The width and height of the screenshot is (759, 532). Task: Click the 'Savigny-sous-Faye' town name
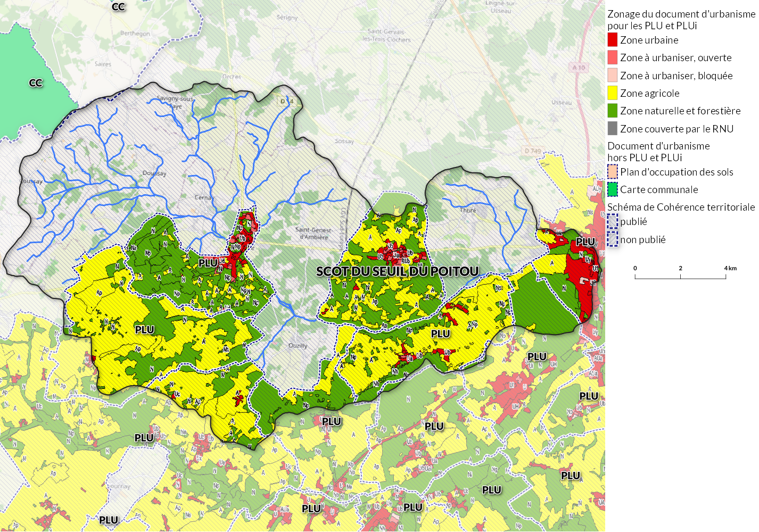[x=175, y=102]
